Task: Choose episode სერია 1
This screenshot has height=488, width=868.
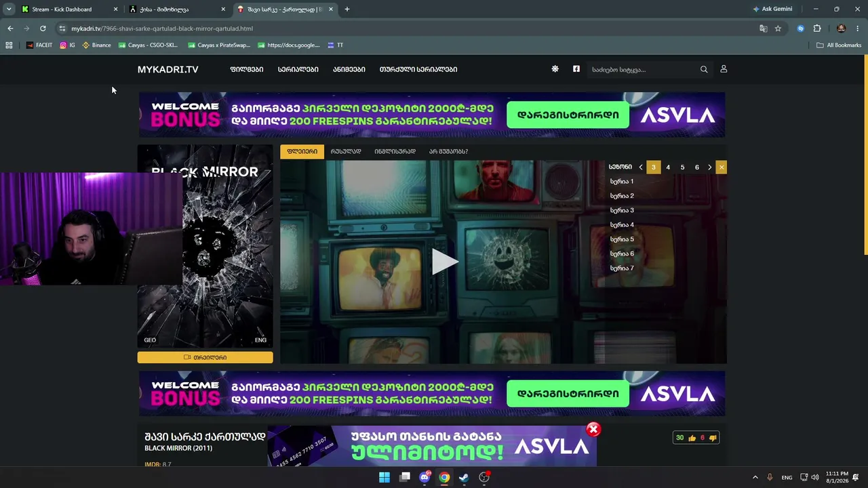Action: point(622,182)
